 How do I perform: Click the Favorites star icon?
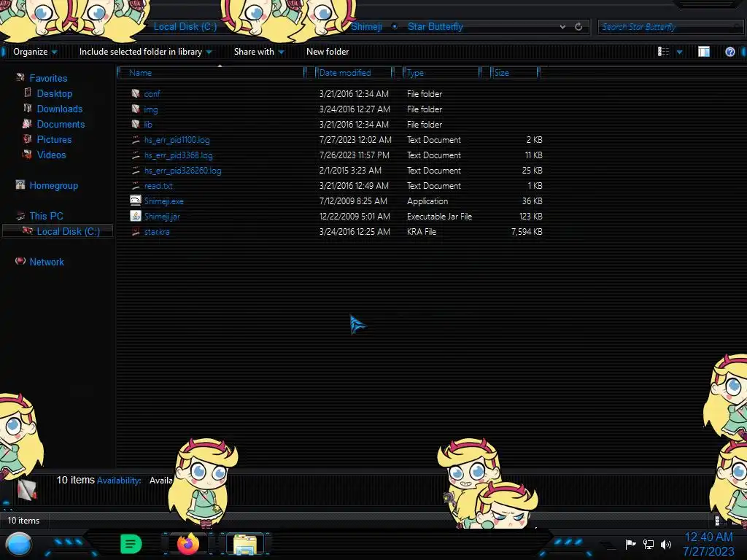pyautogui.click(x=20, y=77)
